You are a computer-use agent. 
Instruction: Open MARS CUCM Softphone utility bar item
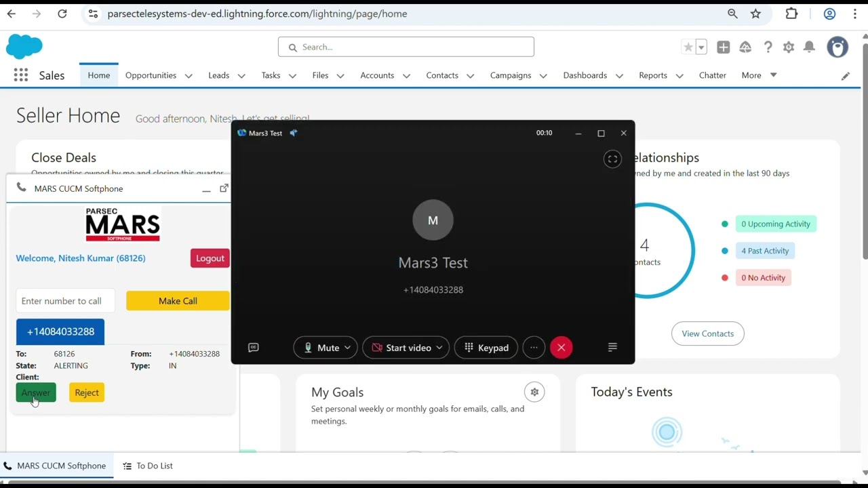(x=57, y=466)
